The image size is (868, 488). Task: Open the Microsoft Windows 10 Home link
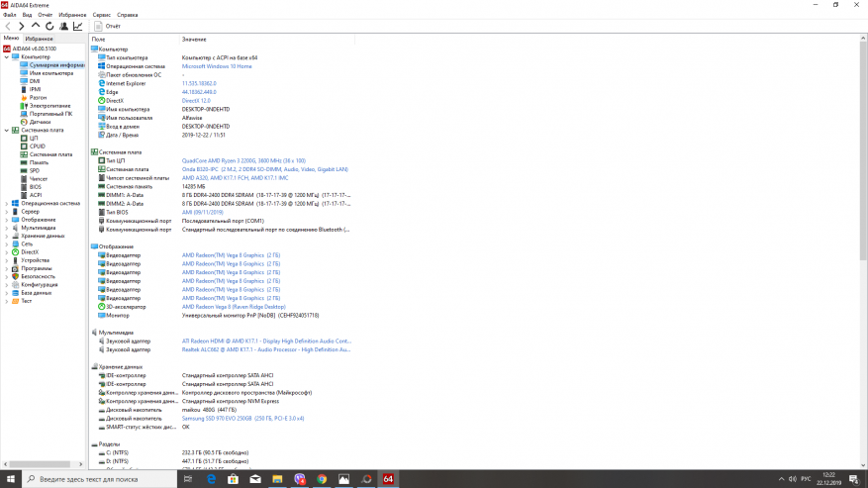coord(217,66)
